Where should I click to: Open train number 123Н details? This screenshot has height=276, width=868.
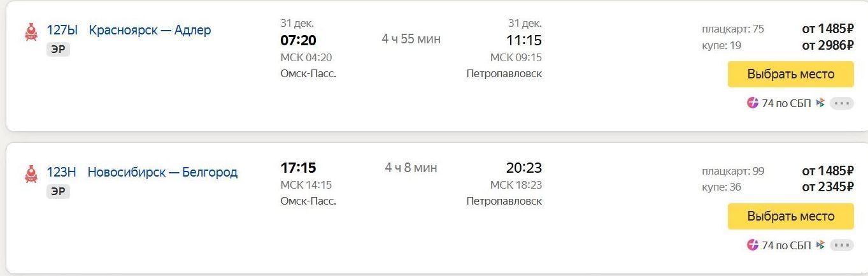click(61, 172)
